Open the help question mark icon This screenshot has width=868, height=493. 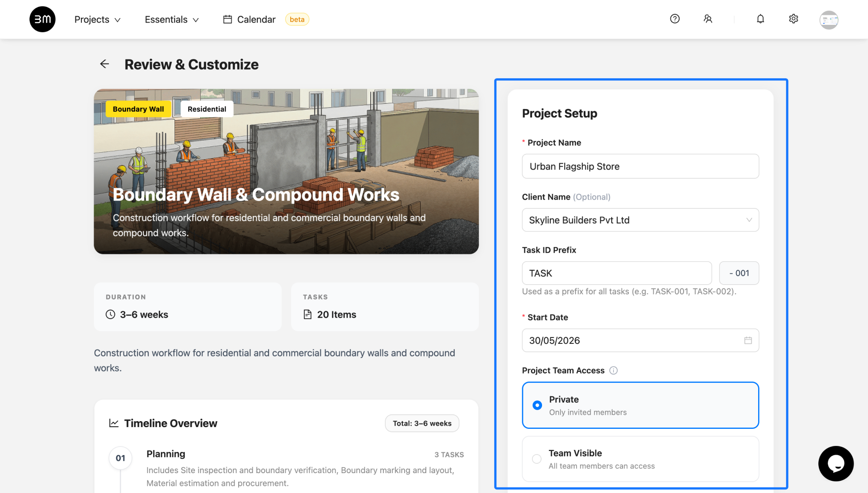coord(675,19)
